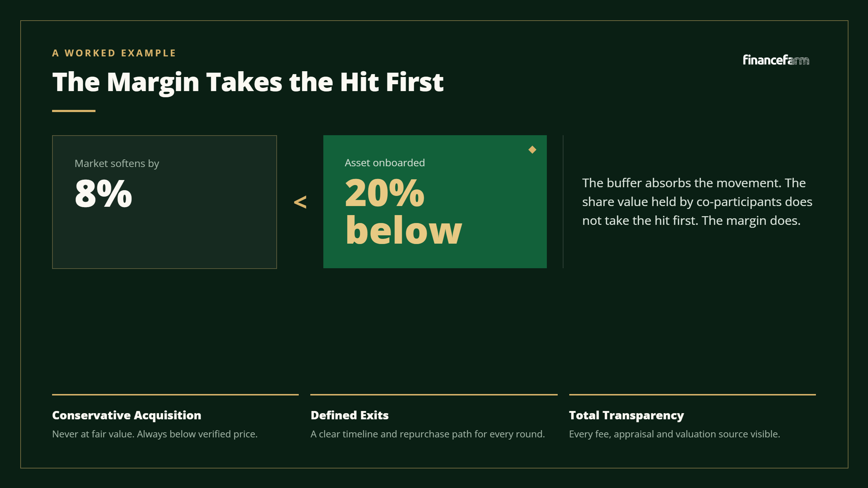Click the less-than symbol between boxes
868x488 pixels.
click(300, 202)
